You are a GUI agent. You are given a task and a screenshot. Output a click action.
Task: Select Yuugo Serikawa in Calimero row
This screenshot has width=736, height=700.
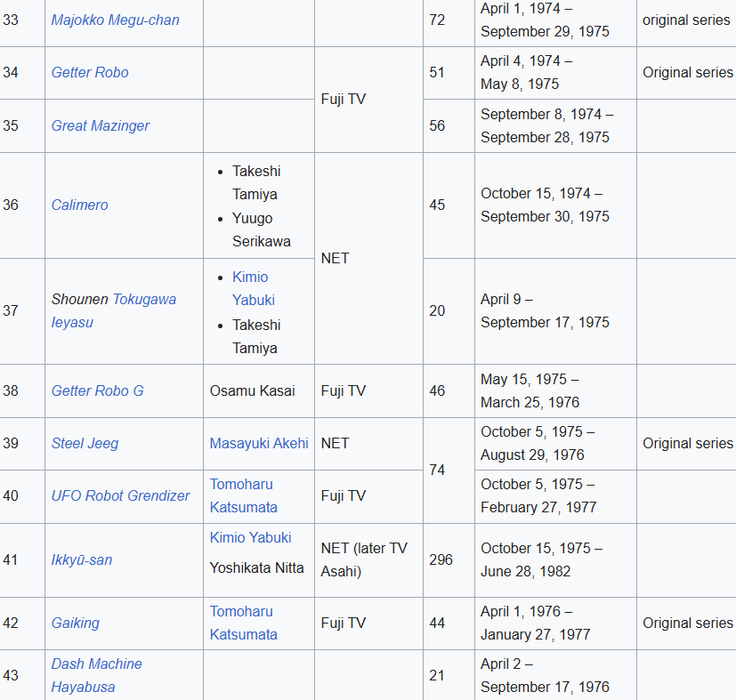(x=261, y=229)
